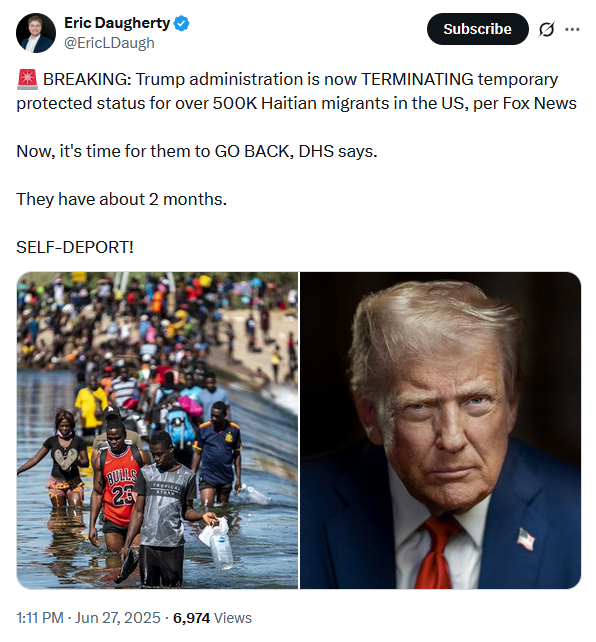Select the 'They have about 2 months.' line
Viewport: 596px width, 642px height.
(x=122, y=199)
